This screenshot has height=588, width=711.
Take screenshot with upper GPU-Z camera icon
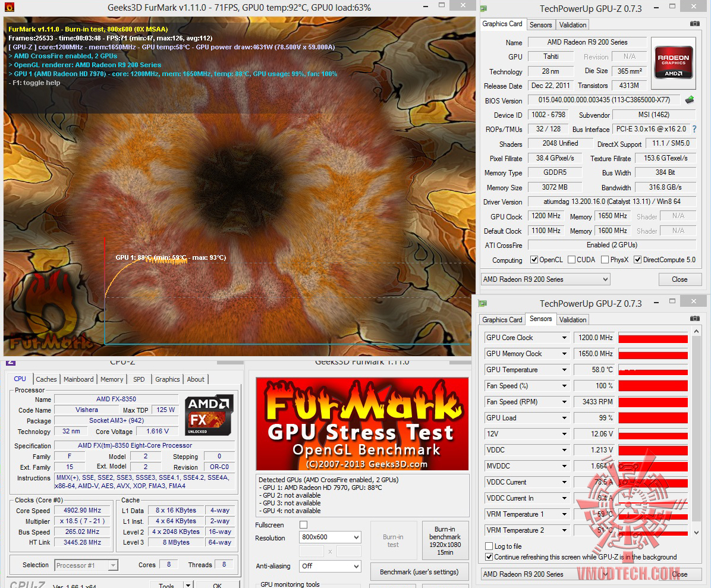tap(695, 24)
